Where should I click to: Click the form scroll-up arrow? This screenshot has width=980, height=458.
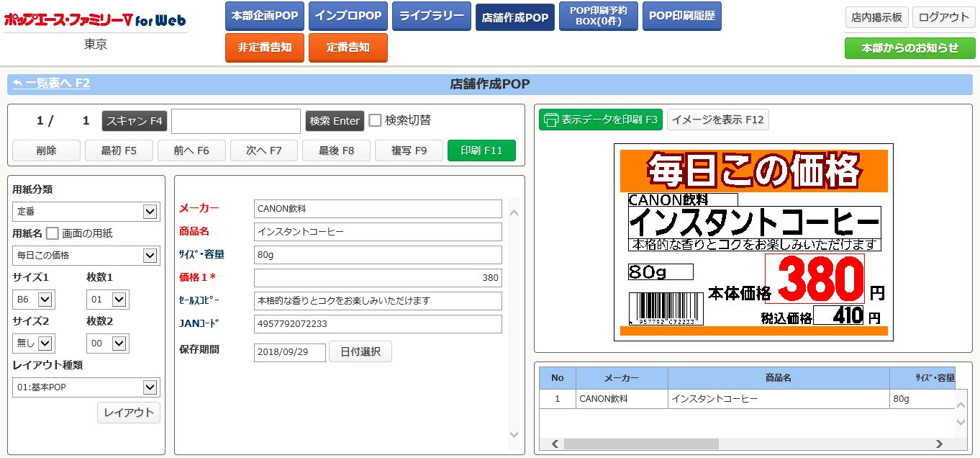click(x=514, y=213)
